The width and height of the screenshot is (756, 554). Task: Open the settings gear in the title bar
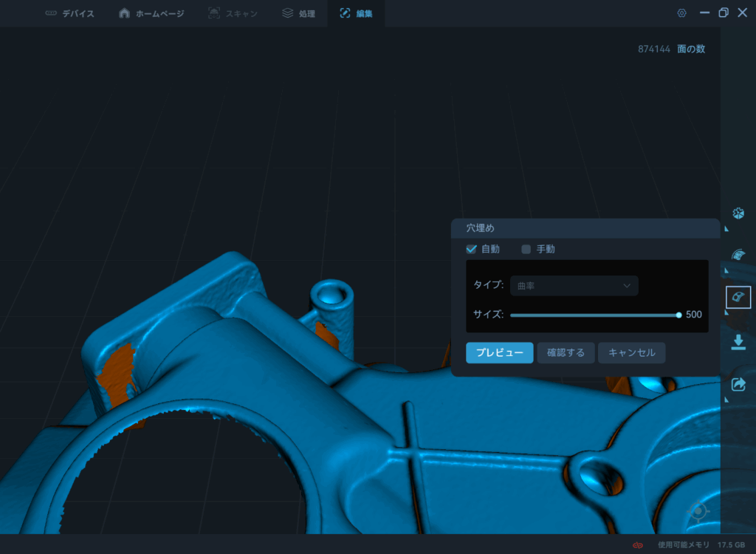tap(681, 13)
